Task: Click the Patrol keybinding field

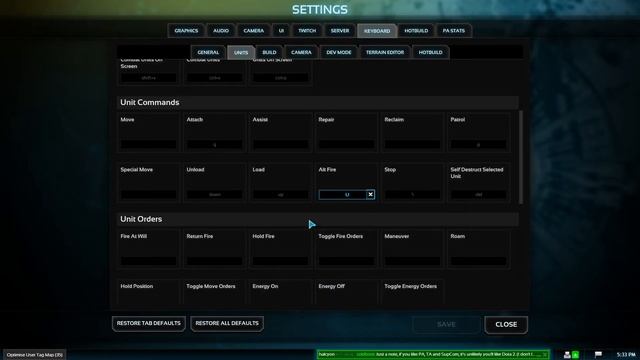Action: tap(478, 144)
